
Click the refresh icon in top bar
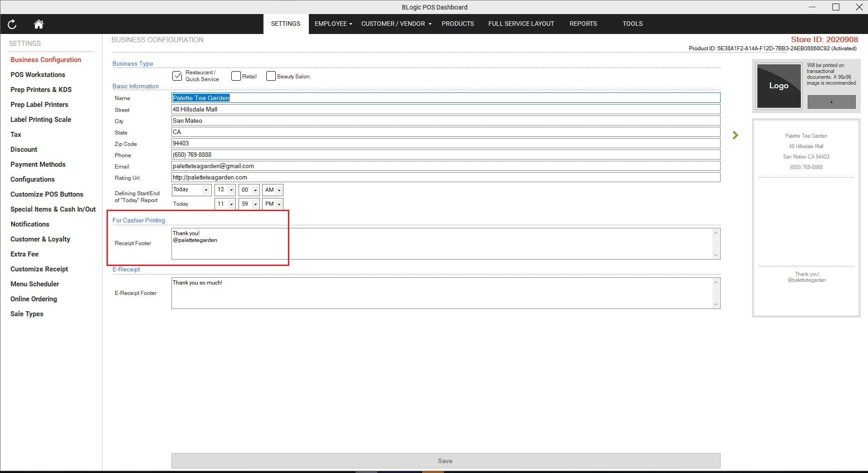12,24
